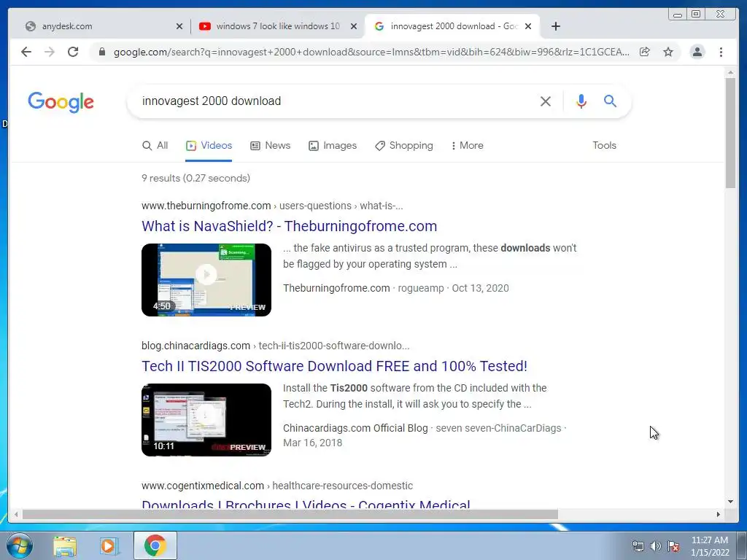747x560 pixels.
Task: Click the scroll down arrow
Action: pos(730,502)
